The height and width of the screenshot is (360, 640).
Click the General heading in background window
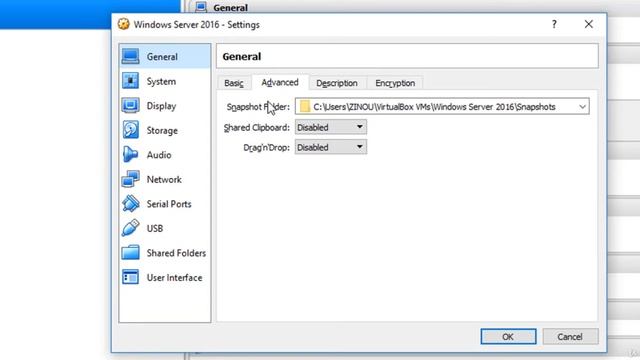pyautogui.click(x=230, y=7)
